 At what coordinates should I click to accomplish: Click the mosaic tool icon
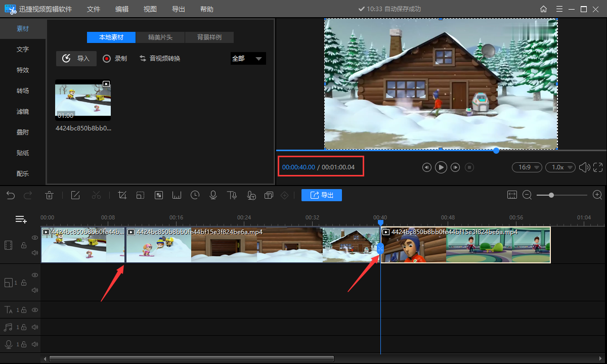pyautogui.click(x=159, y=195)
